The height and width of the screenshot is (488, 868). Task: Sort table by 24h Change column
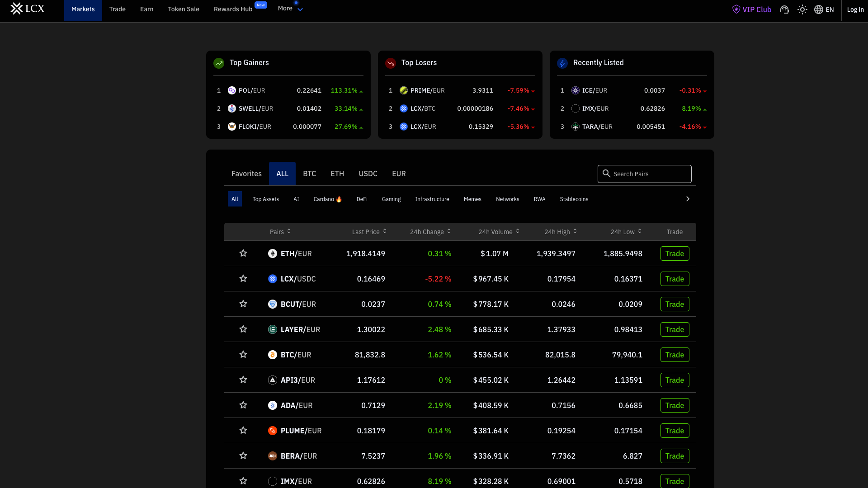coord(430,232)
